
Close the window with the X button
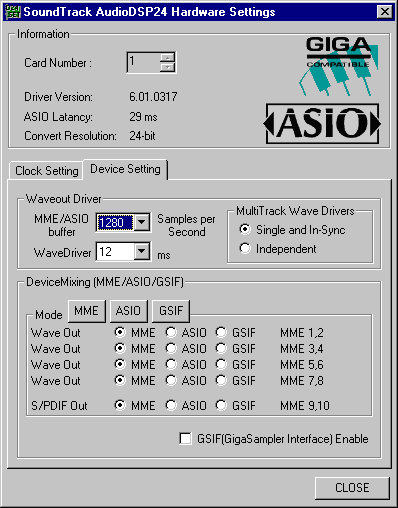pyautogui.click(x=385, y=12)
